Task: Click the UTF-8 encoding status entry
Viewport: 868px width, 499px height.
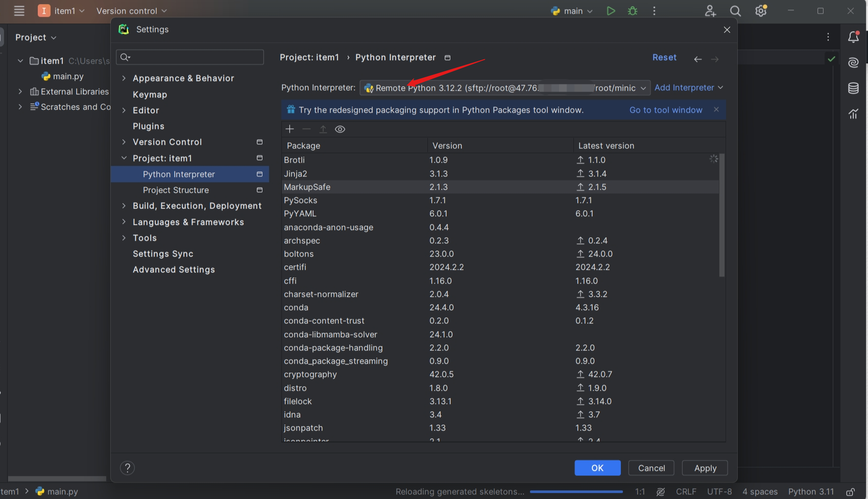Action: pos(719,492)
